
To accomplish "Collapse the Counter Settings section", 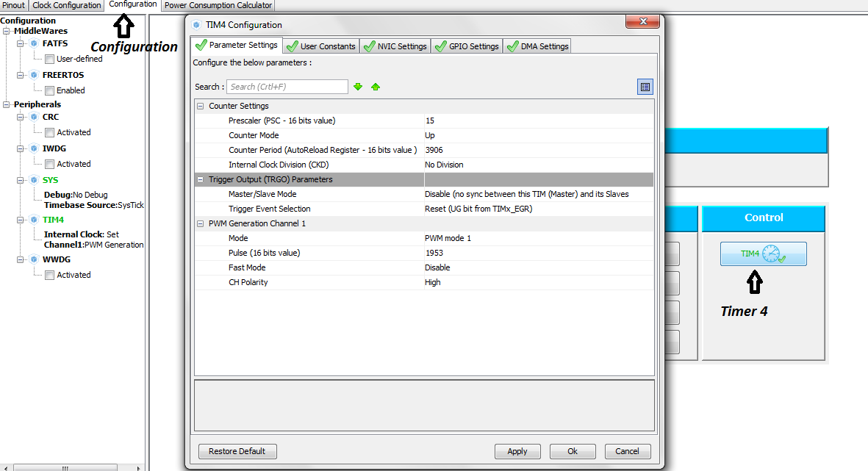I will tap(201, 106).
